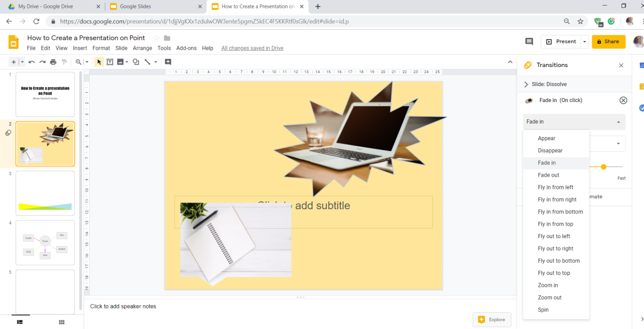This screenshot has width=644, height=329.
Task: Open comment history icon near Present
Action: (x=529, y=41)
